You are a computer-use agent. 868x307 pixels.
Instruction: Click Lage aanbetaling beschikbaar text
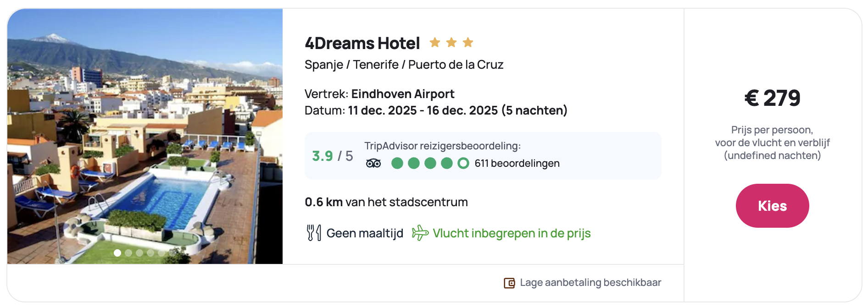click(x=590, y=283)
